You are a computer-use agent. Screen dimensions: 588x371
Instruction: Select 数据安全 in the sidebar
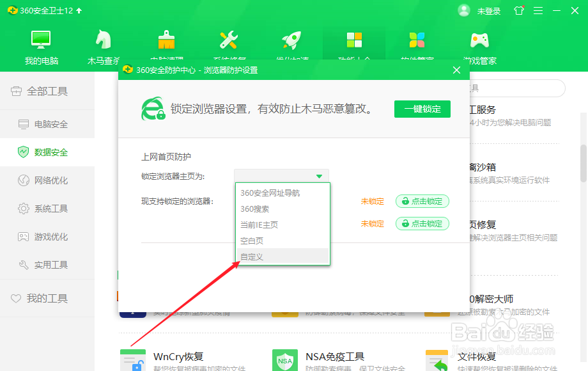coord(47,152)
